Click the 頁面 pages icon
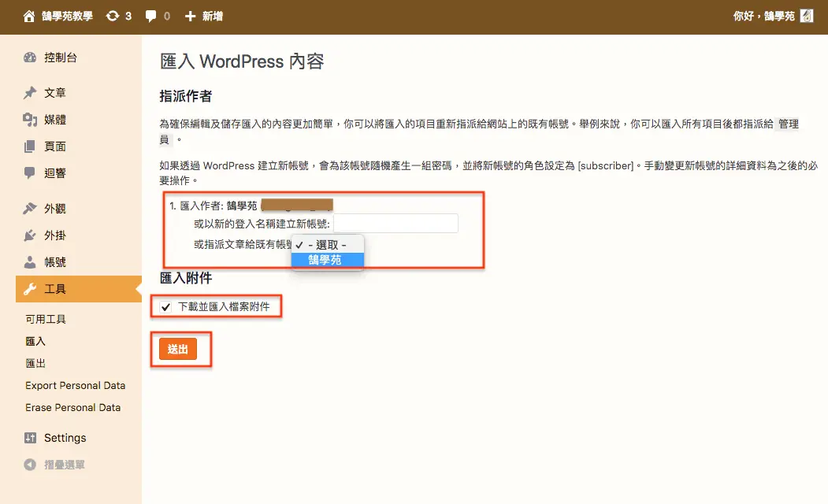828x504 pixels. pyautogui.click(x=30, y=146)
